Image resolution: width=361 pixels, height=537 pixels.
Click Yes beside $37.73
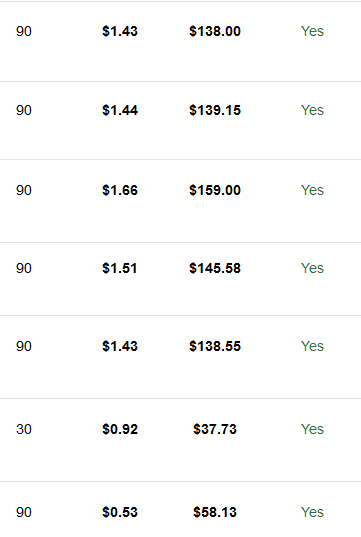click(312, 429)
